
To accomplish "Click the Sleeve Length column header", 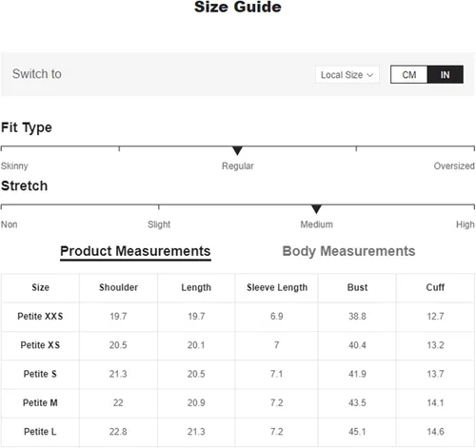I will tap(277, 287).
